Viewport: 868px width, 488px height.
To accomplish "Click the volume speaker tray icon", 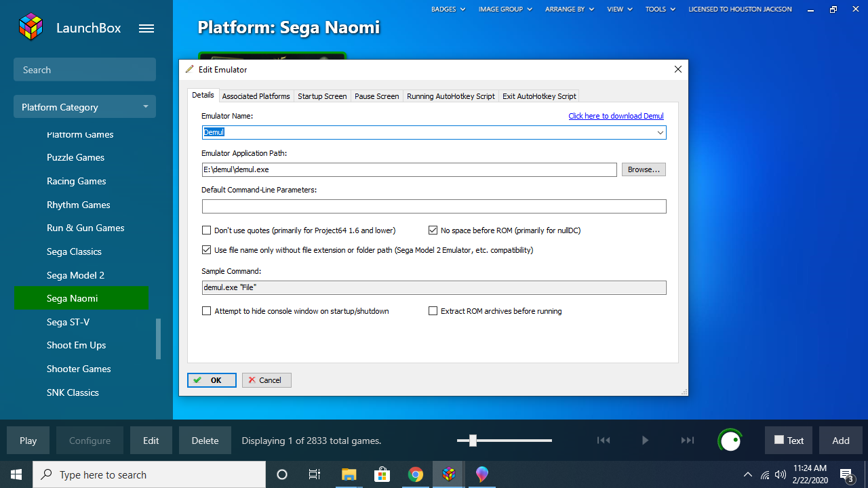I will pos(781,474).
